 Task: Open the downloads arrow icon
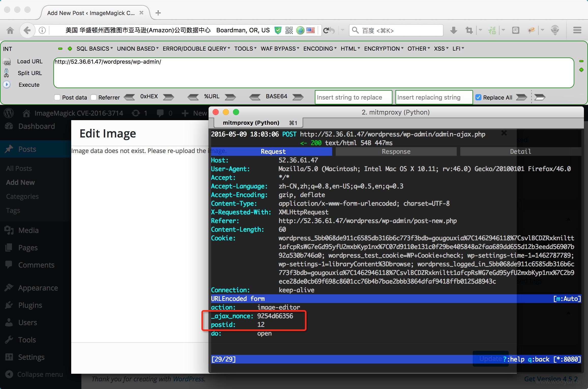[x=453, y=31]
